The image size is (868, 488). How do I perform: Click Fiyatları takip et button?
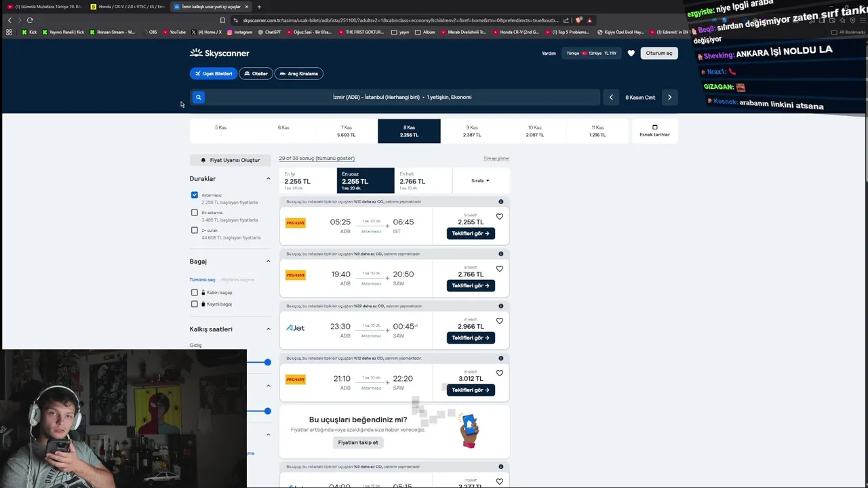tap(358, 442)
